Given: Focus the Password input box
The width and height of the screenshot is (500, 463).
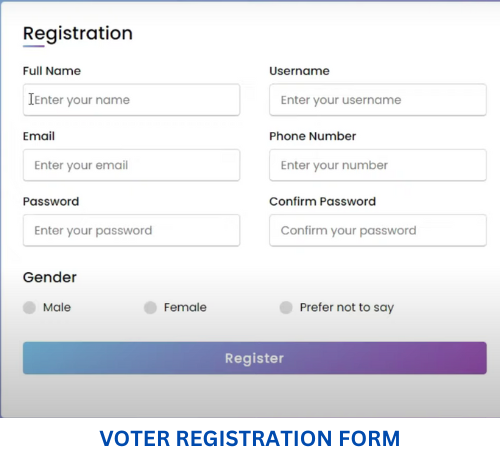Looking at the screenshot, I should (x=131, y=230).
